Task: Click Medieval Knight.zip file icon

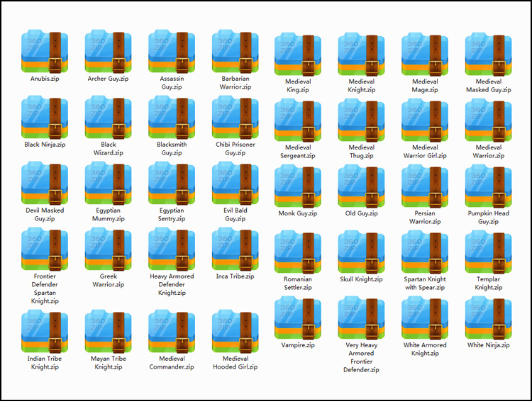Action: (361, 55)
